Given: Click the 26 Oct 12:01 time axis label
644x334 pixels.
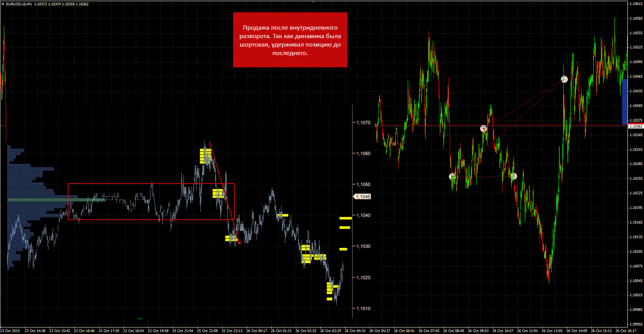Looking at the screenshot, I should (x=527, y=331).
